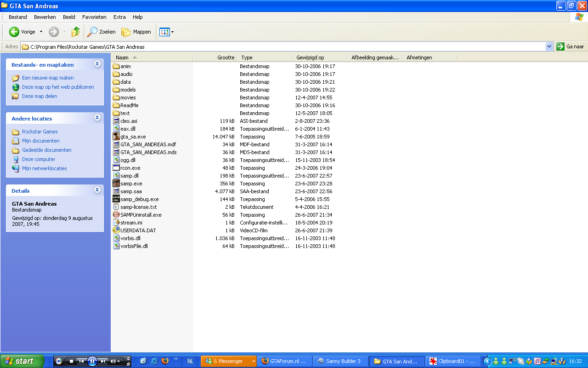Open the Zoeken search tool

coord(102,32)
